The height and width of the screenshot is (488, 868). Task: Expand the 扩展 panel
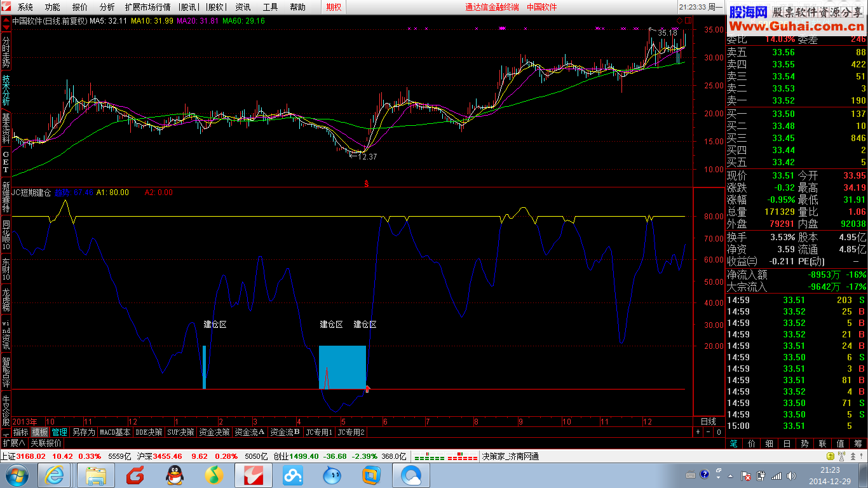click(14, 443)
